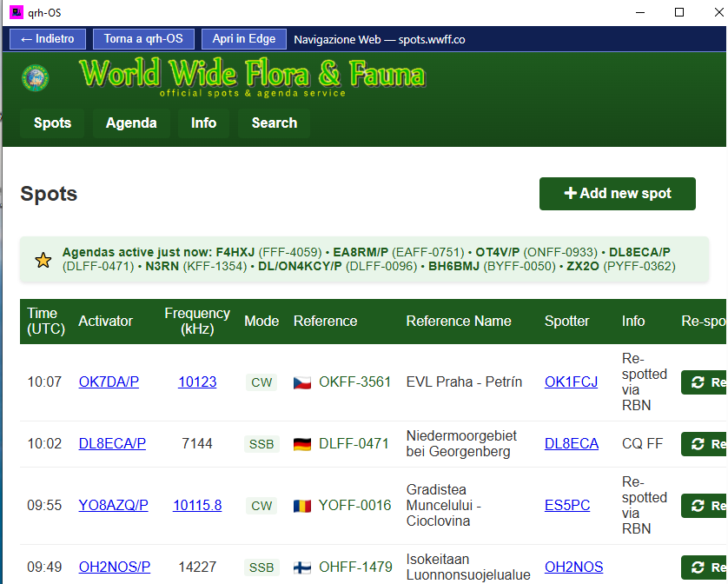
Task: Click the Spotter column header
Action: (x=567, y=321)
